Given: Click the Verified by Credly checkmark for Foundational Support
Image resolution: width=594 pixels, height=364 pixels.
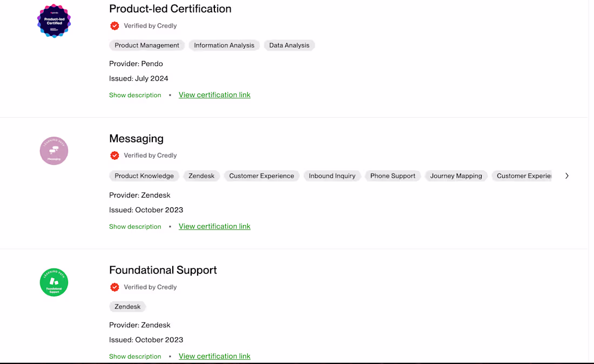Looking at the screenshot, I should tap(114, 287).
